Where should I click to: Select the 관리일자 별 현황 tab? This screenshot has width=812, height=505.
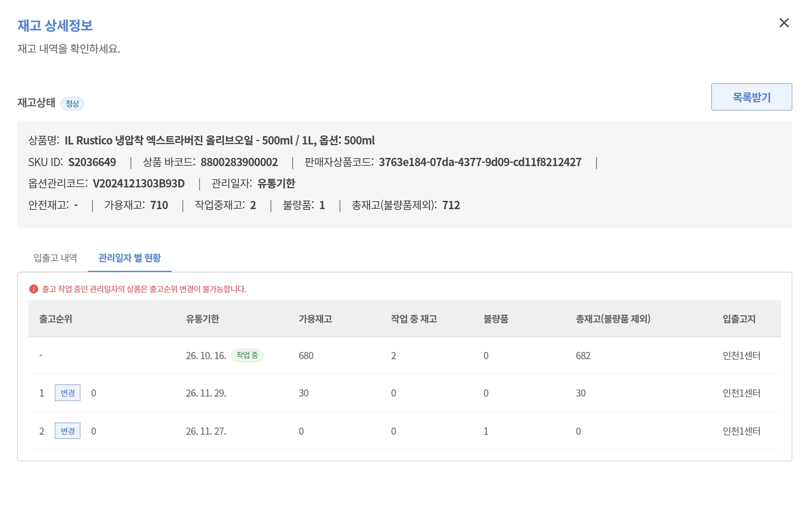(x=129, y=258)
